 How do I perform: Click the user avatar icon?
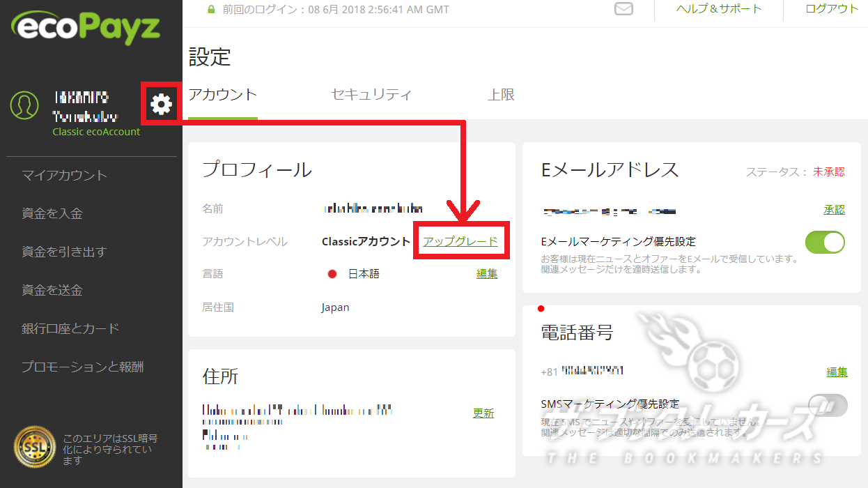click(x=24, y=106)
